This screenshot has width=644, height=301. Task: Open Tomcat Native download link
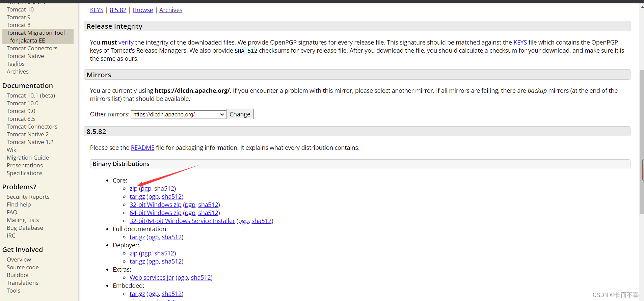pos(25,56)
